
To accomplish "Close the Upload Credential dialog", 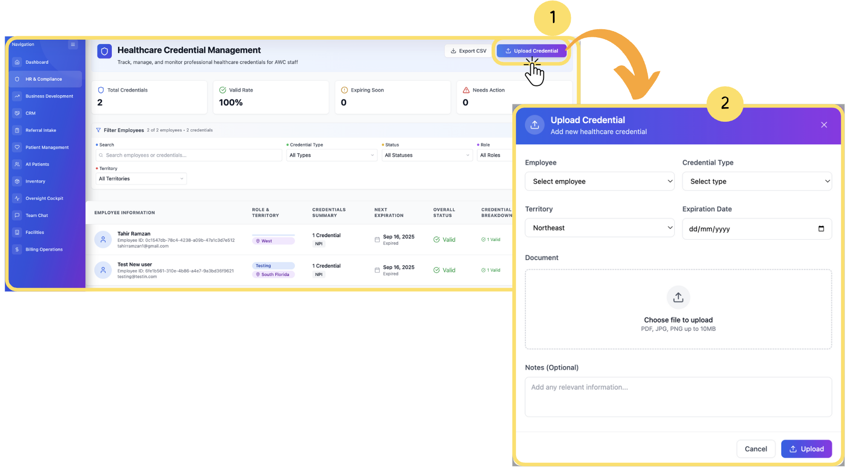I will [x=824, y=125].
